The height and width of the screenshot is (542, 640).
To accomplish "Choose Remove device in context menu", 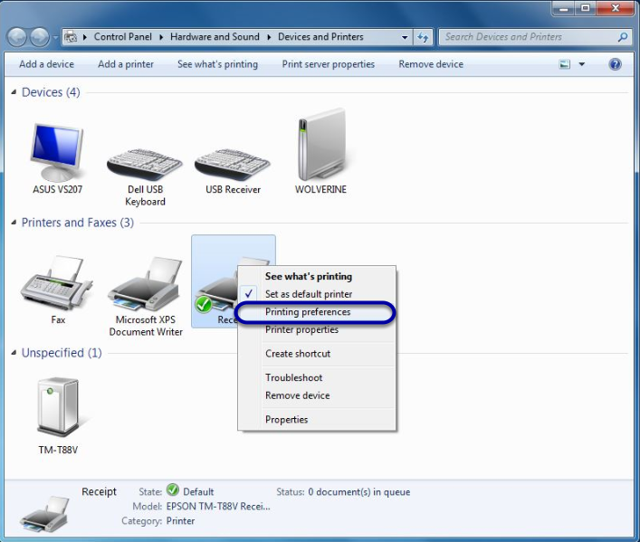I will point(317,395).
